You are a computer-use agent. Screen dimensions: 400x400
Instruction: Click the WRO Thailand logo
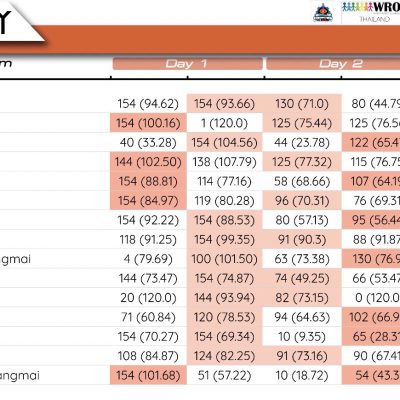[371, 12]
